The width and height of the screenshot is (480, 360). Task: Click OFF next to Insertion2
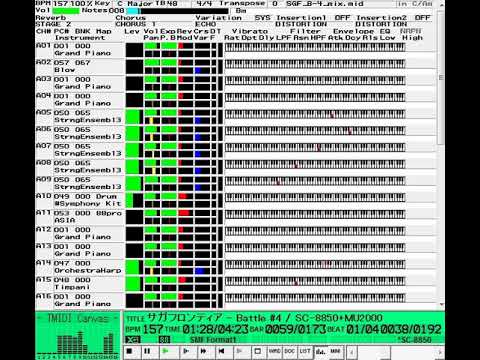(x=422, y=18)
